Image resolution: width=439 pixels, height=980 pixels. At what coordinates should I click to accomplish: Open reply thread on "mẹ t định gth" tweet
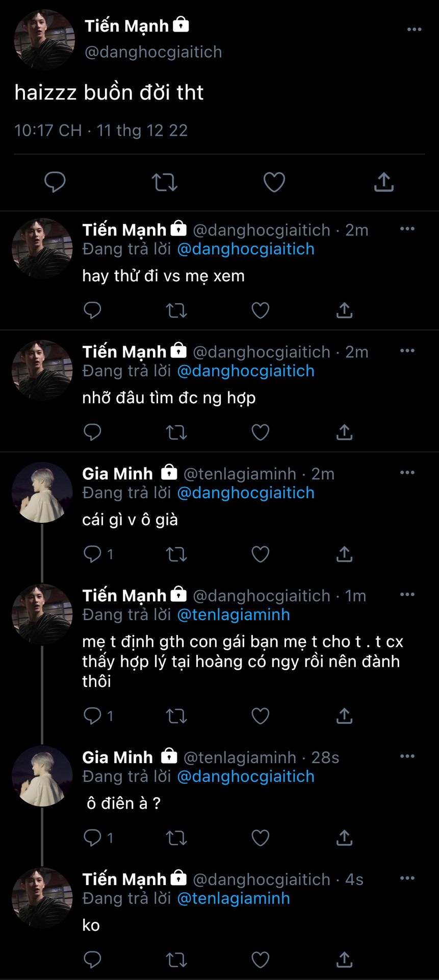[x=93, y=716]
